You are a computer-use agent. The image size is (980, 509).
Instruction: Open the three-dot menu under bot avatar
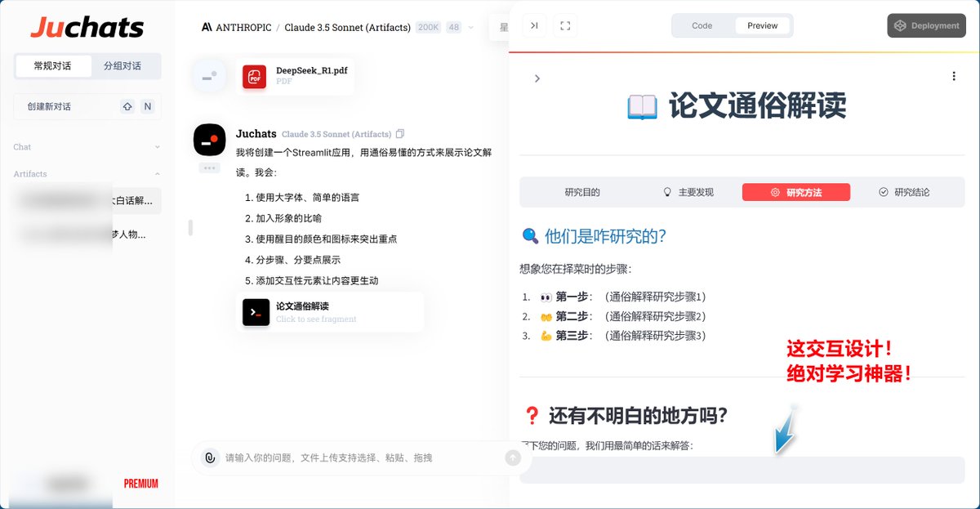pyautogui.click(x=209, y=167)
